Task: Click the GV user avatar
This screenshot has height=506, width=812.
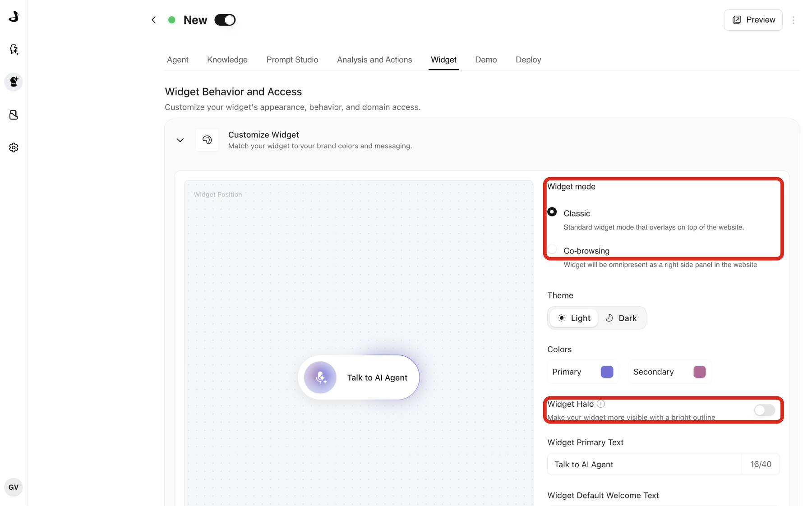Action: [x=14, y=487]
